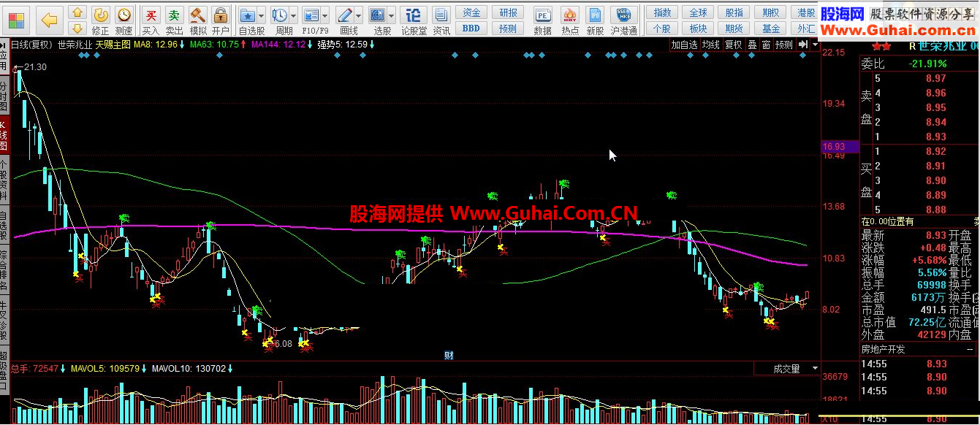Open 资讯 news document icon

pos(441,21)
